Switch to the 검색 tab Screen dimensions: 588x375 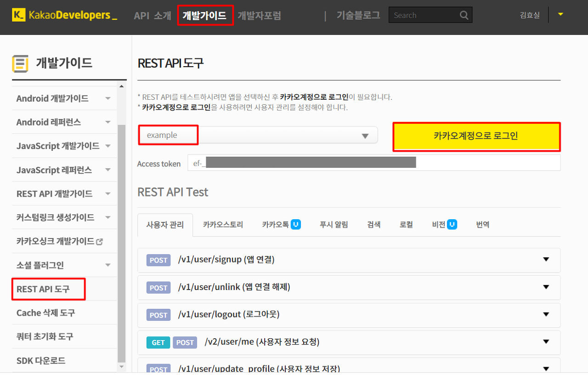point(373,225)
